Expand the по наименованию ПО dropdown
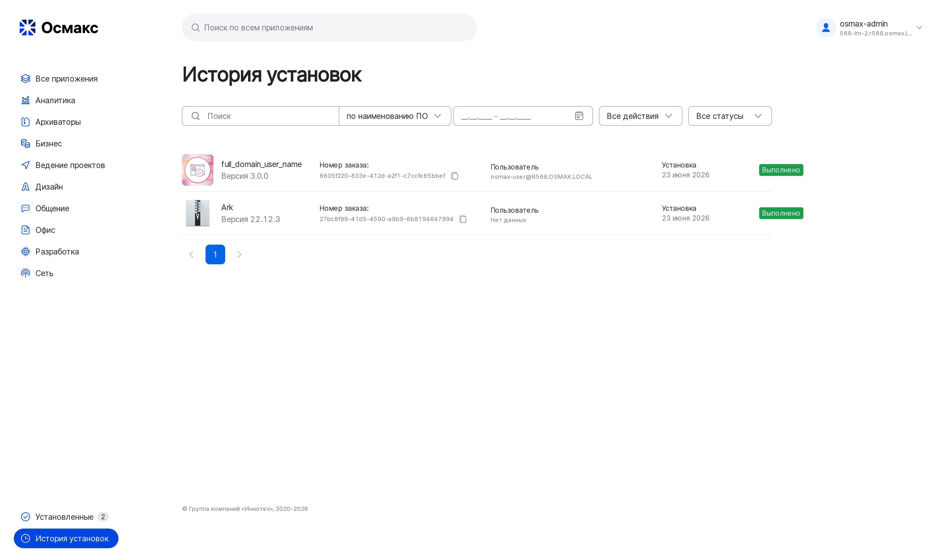 [x=395, y=116]
